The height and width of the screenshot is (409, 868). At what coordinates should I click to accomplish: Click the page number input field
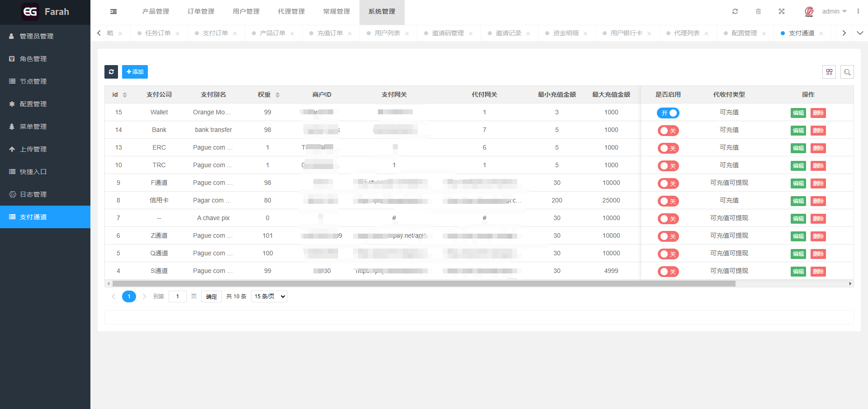point(178,296)
